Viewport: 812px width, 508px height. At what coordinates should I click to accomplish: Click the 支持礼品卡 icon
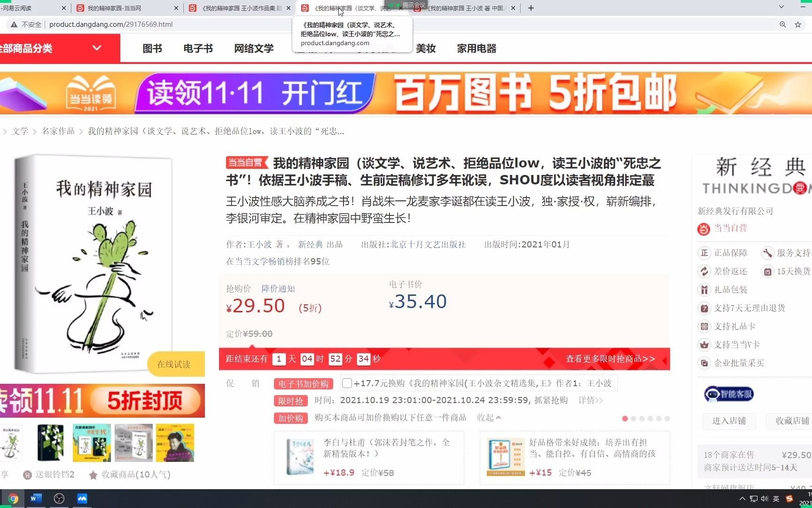[x=704, y=326]
